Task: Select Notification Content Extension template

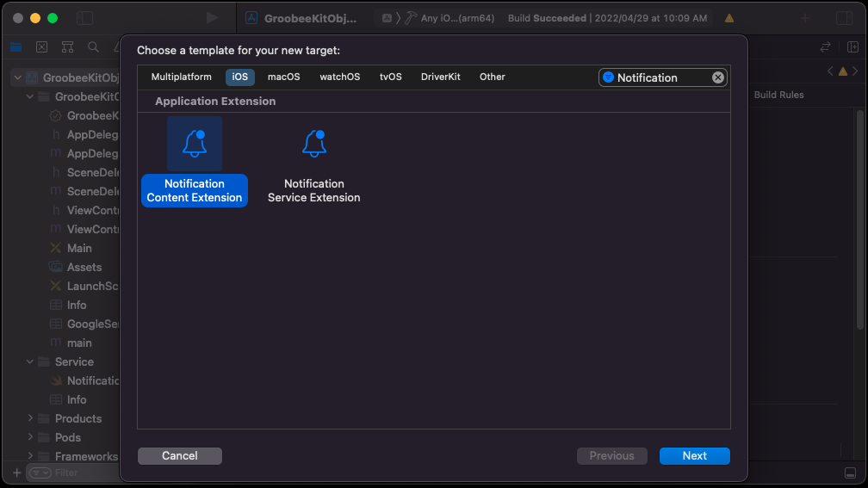Action: tap(195, 162)
